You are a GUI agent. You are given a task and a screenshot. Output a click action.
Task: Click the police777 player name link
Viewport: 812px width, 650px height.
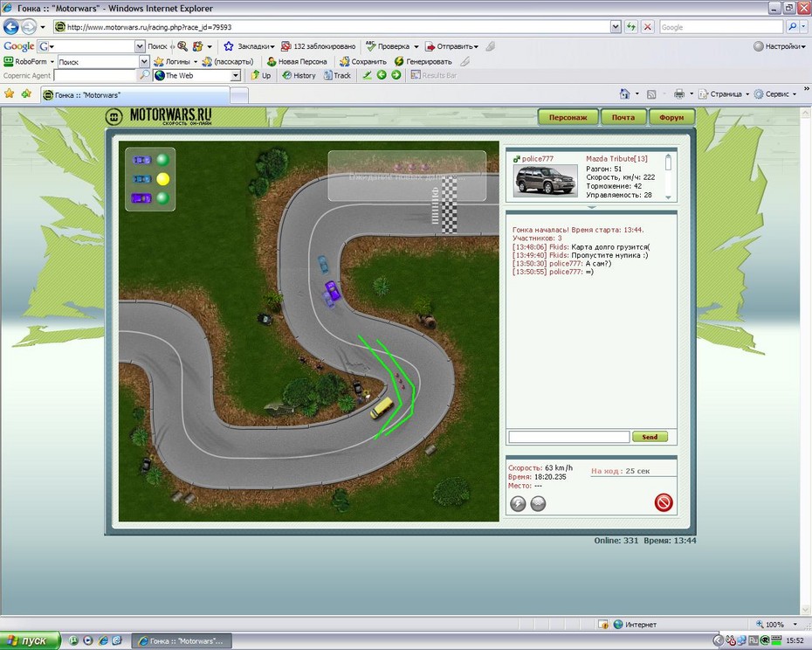tap(538, 159)
